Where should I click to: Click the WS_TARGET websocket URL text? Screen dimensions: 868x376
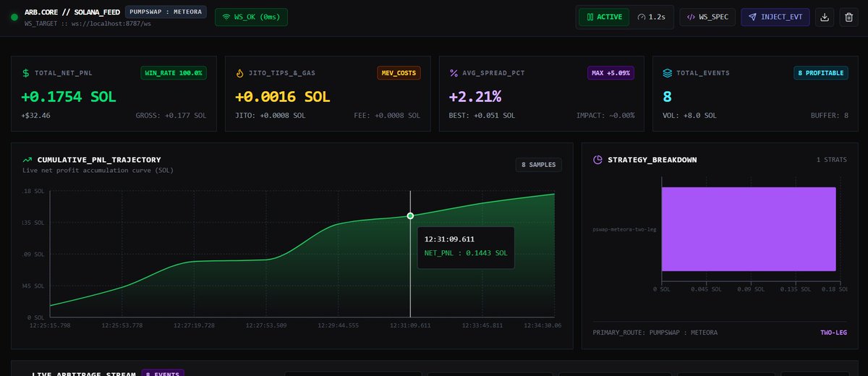pyautogui.click(x=88, y=24)
